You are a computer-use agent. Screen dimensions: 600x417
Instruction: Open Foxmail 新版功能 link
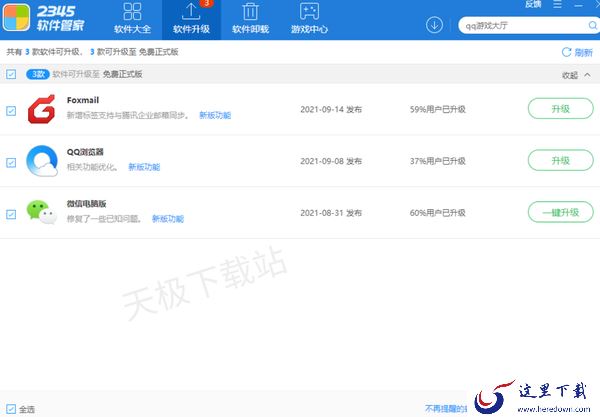(215, 115)
